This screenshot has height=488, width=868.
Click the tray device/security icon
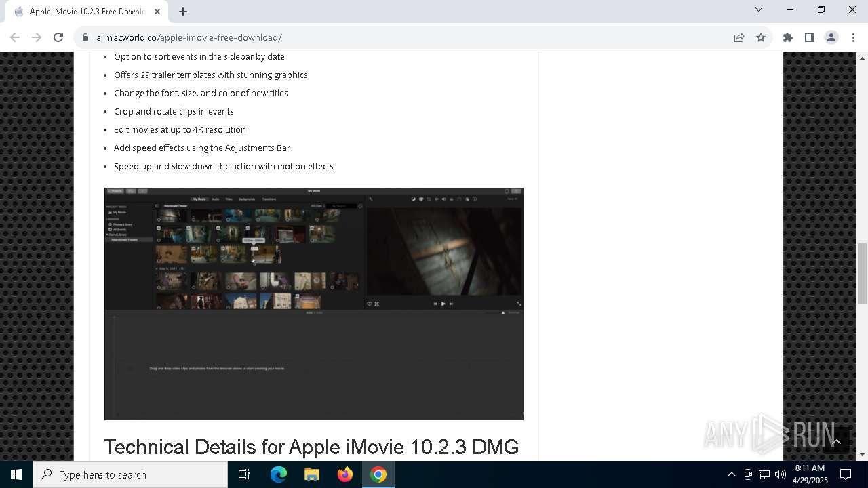pos(748,474)
